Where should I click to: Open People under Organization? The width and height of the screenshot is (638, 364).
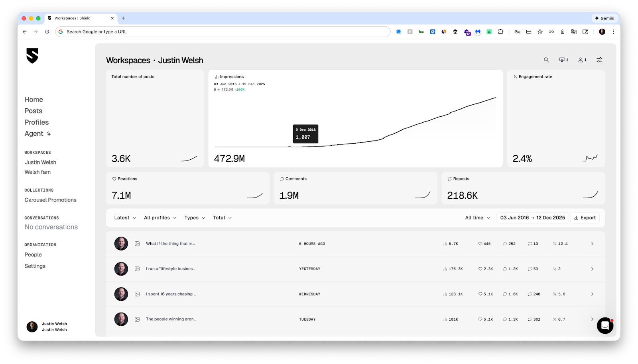click(x=33, y=254)
